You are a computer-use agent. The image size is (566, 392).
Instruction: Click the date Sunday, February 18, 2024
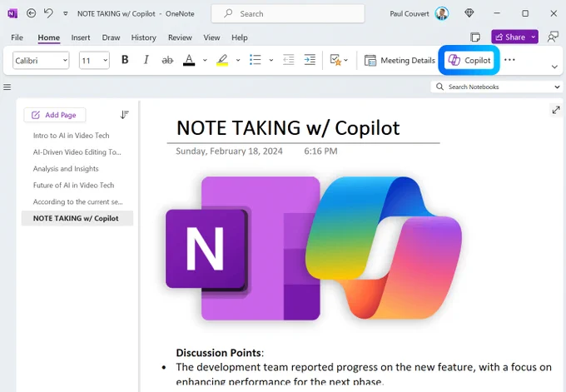[229, 151]
